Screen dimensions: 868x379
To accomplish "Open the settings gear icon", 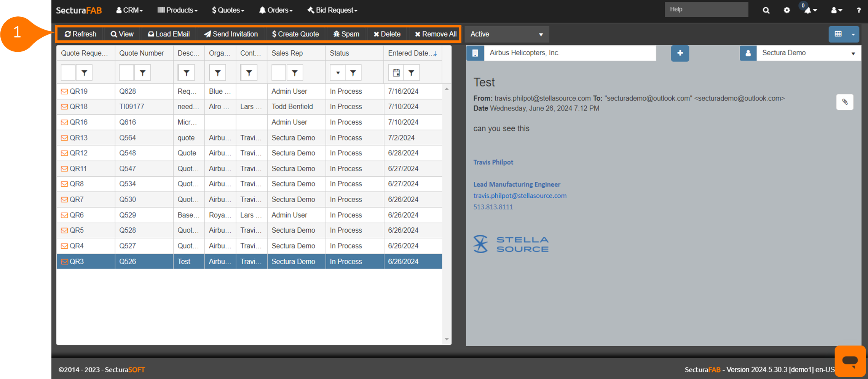I will click(x=787, y=10).
